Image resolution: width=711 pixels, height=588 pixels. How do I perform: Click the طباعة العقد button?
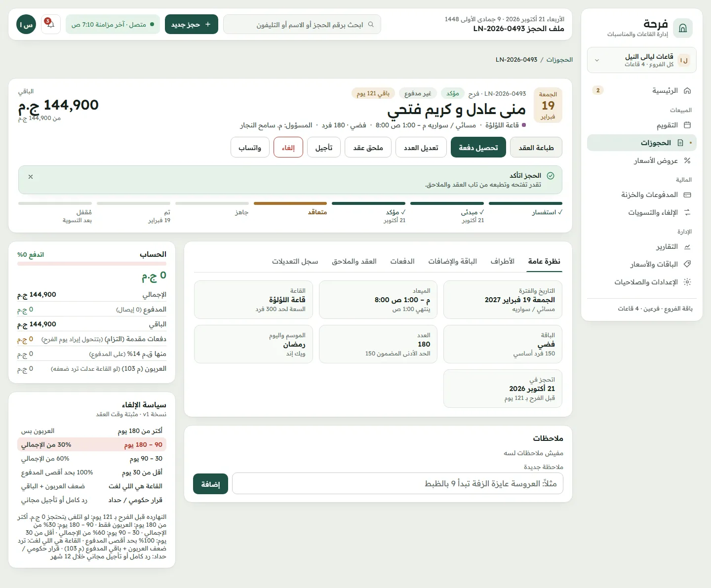pos(536,147)
